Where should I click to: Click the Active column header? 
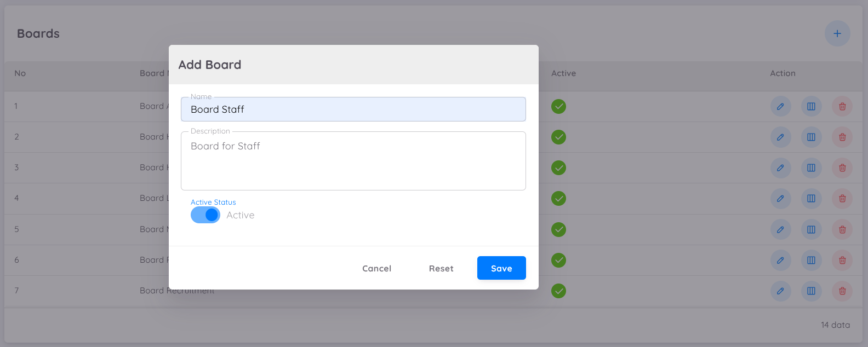tap(563, 73)
